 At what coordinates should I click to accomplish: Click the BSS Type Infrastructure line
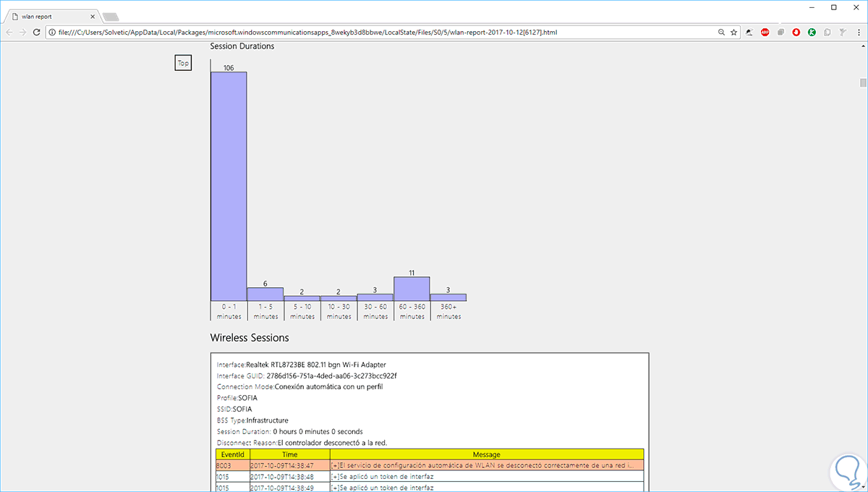(x=252, y=420)
